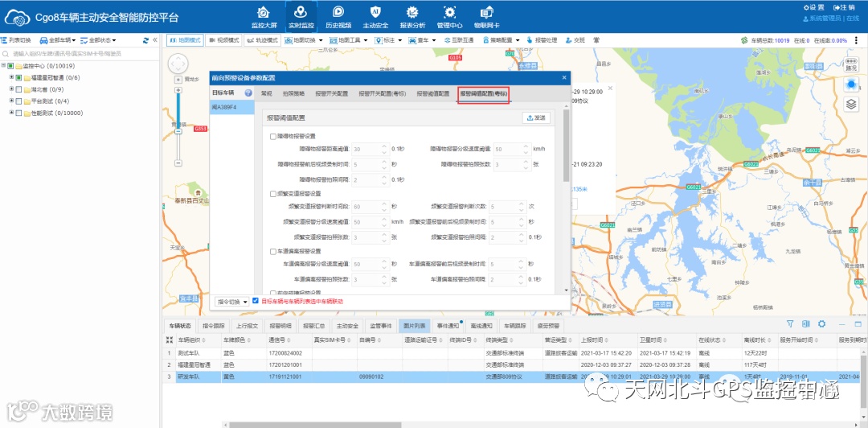This screenshot has height=428, width=868.
Task: Click the bottom panel gear icon
Action: tap(822, 323)
